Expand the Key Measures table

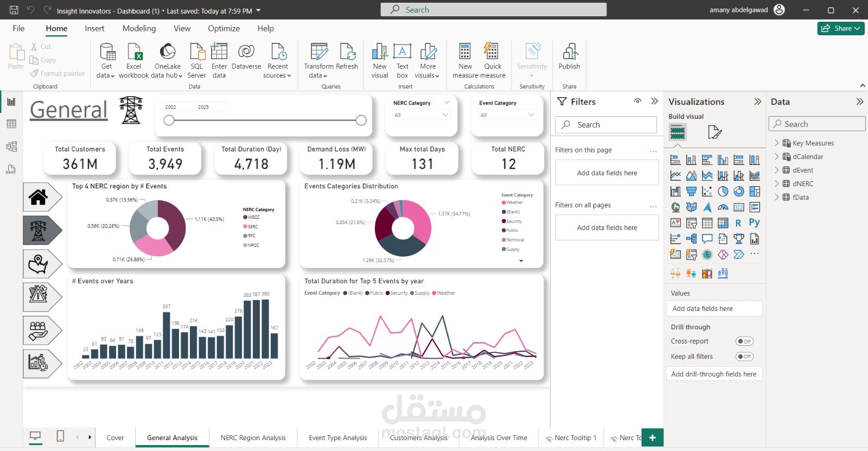coord(776,143)
